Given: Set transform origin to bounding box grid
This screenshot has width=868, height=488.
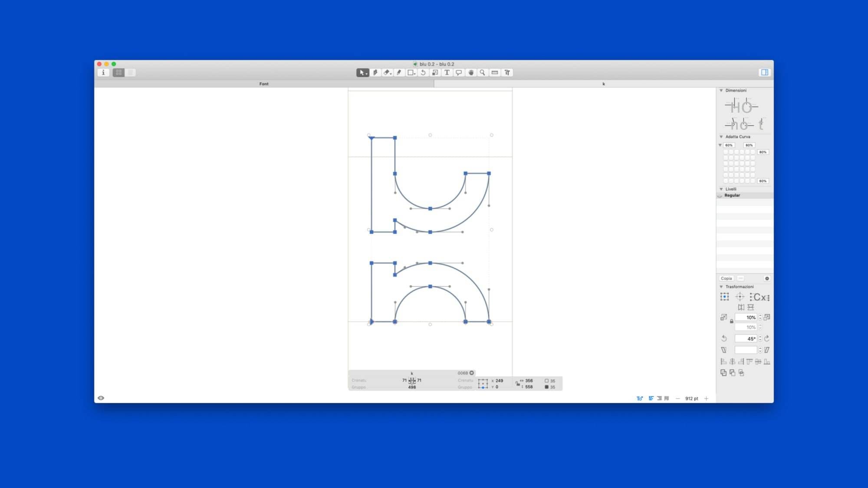Looking at the screenshot, I should pyautogui.click(x=724, y=297).
